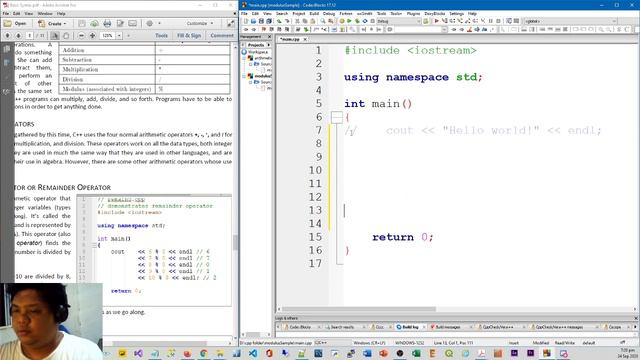Viewport: 640px width, 360px height.
Task: Undo using the Code::Blocks undo arrow
Action: click(x=279, y=21)
